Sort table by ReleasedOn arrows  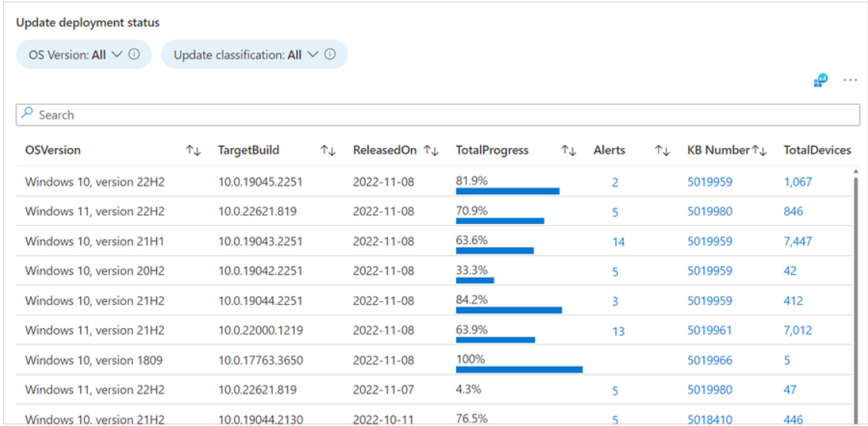coord(431,151)
